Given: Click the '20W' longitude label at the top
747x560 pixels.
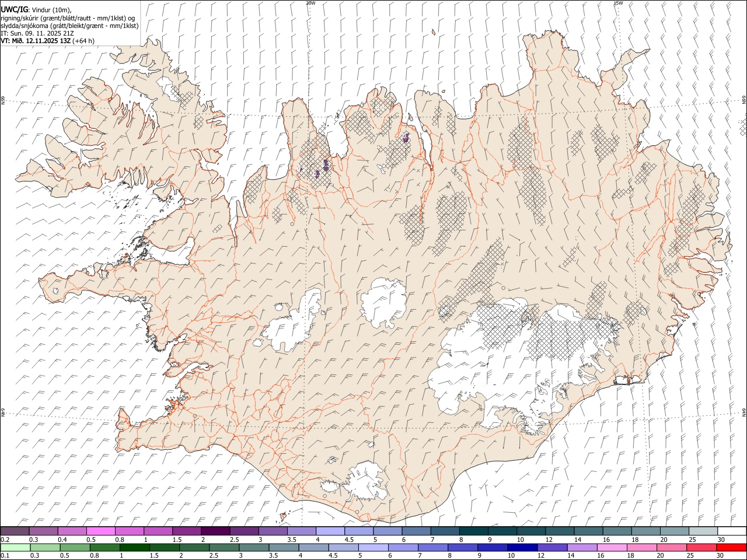Looking at the screenshot, I should tap(310, 3).
